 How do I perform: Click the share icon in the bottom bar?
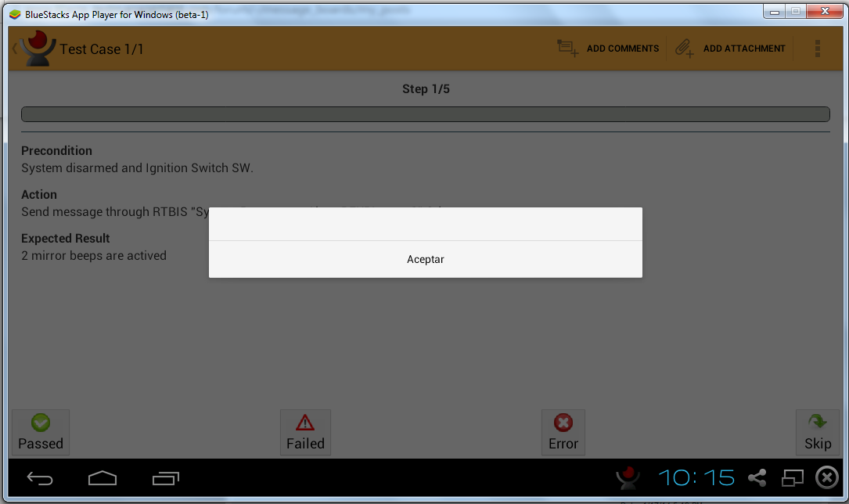coord(757,477)
